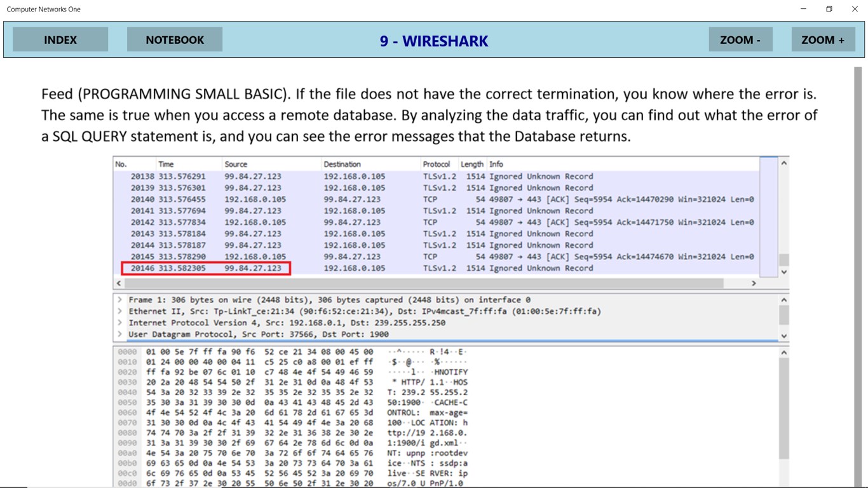Expand the User Datagram Protocol row
The width and height of the screenshot is (868, 488).
119,334
